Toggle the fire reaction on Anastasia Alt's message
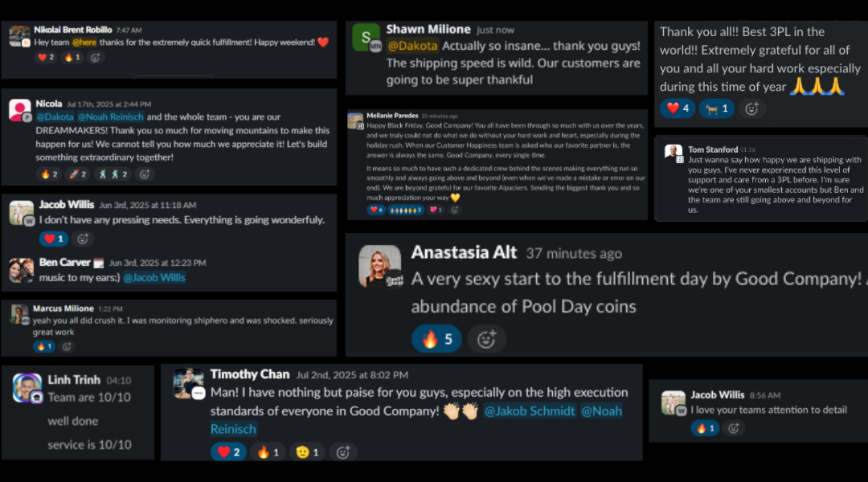The width and height of the screenshot is (868, 482). (436, 338)
